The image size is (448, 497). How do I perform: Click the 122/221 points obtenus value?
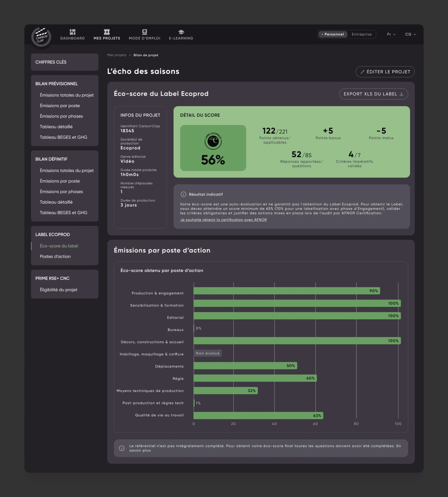click(x=275, y=131)
